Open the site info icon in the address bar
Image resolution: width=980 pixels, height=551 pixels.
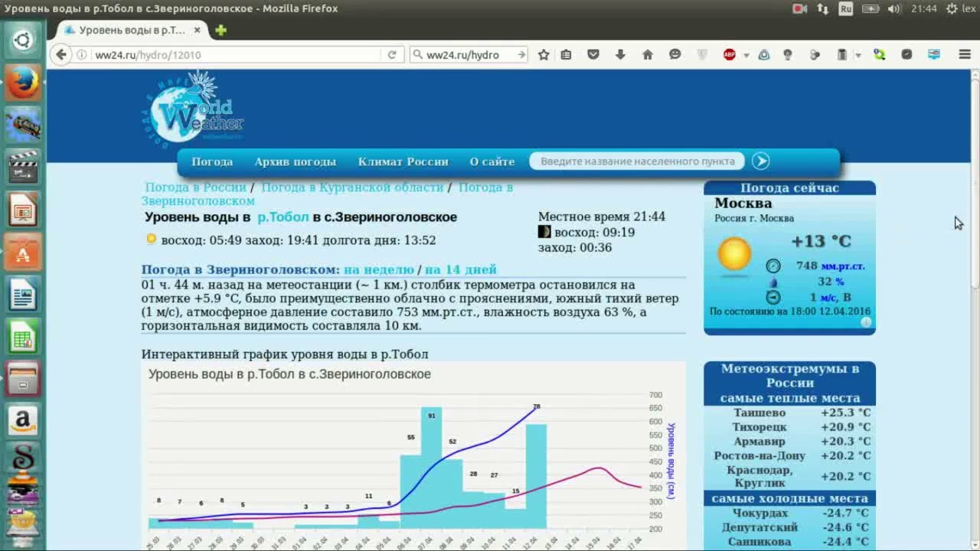82,55
